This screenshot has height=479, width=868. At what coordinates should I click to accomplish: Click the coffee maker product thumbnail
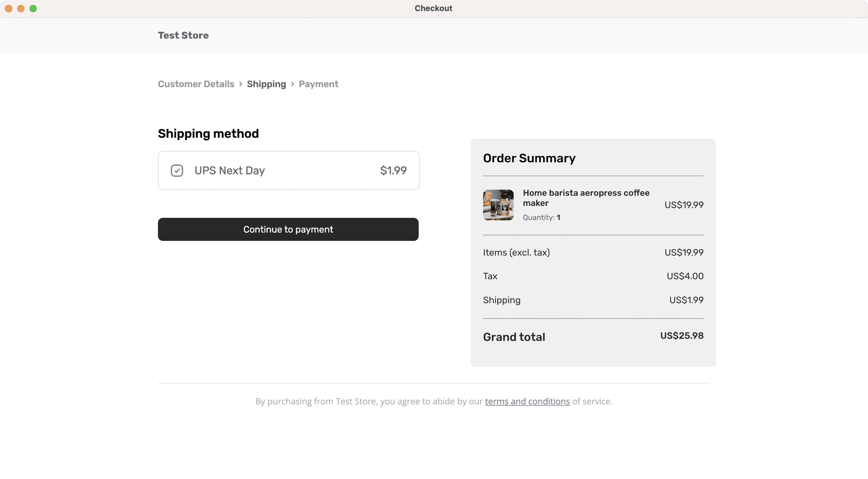coord(498,205)
